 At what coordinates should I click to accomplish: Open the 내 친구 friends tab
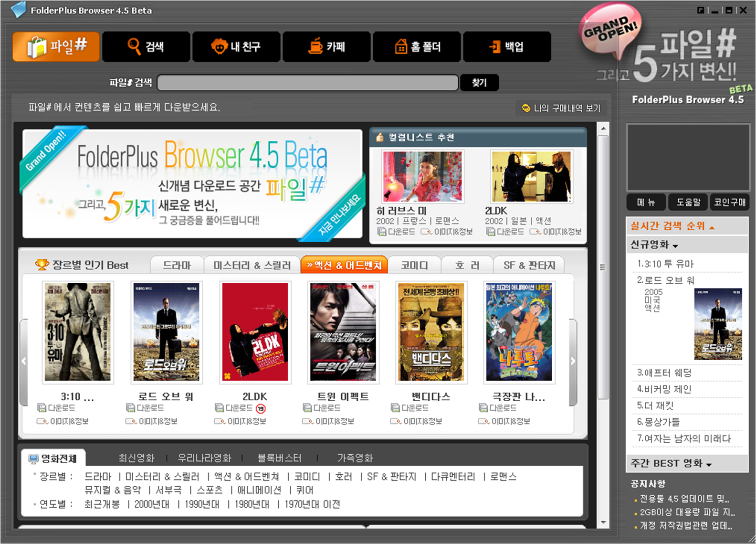236,46
